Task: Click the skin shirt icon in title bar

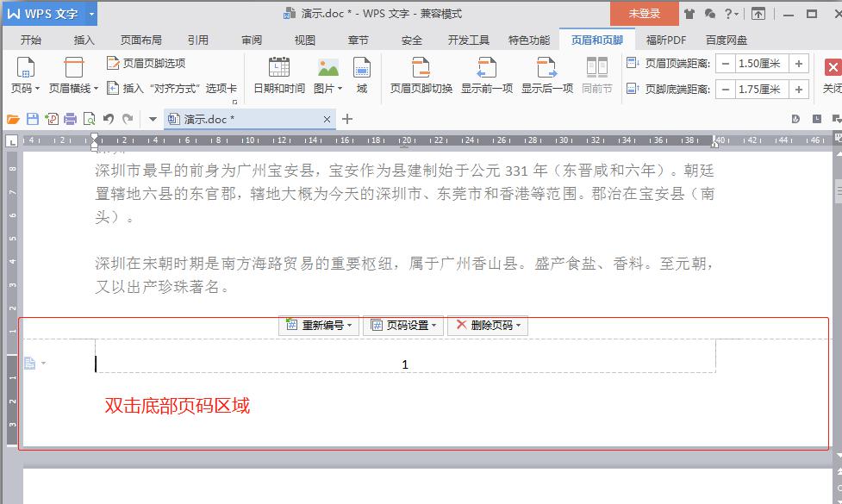Action: (689, 14)
